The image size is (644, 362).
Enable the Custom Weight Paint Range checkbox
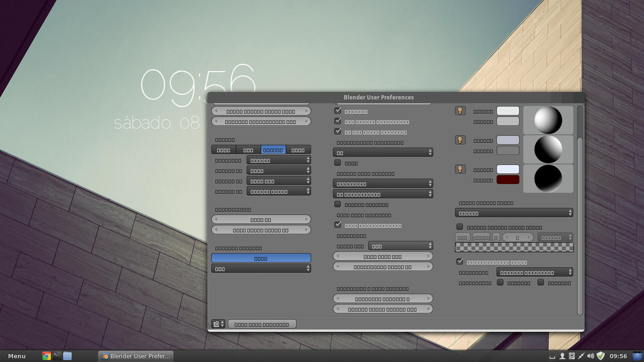460,227
